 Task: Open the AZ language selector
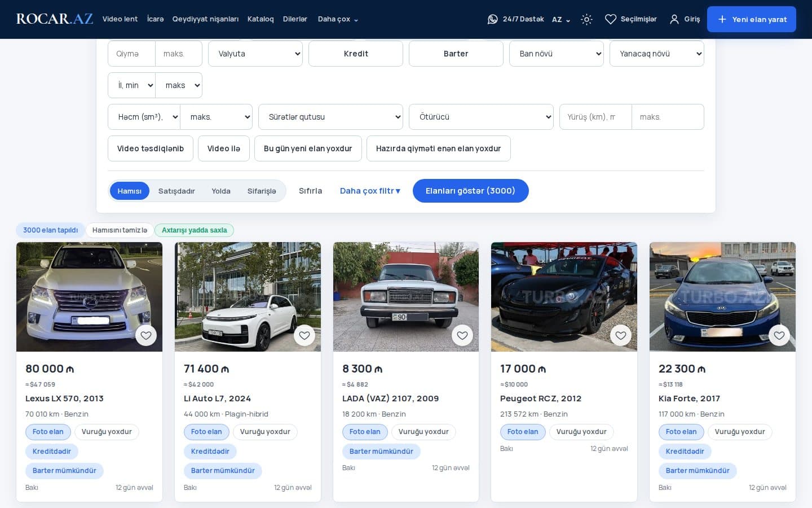(561, 19)
